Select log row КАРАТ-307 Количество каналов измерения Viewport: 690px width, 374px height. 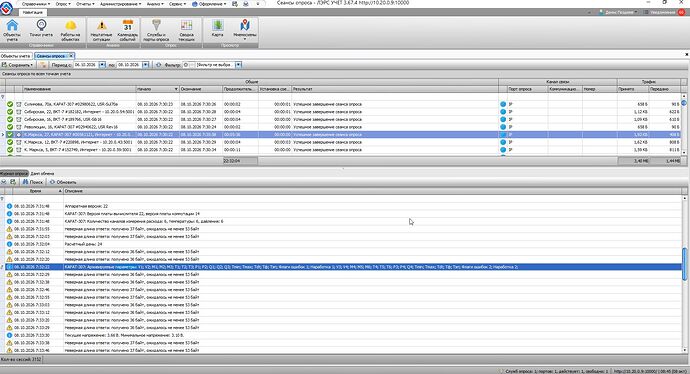click(343, 221)
